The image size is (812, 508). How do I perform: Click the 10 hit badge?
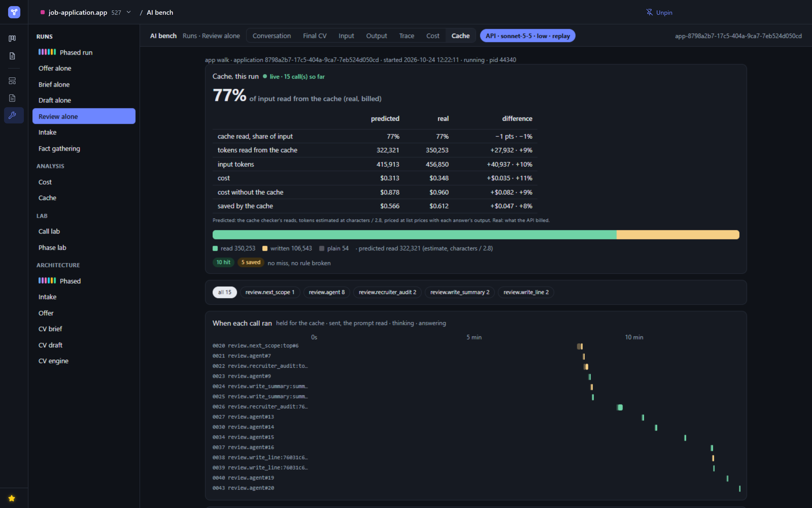tap(223, 262)
